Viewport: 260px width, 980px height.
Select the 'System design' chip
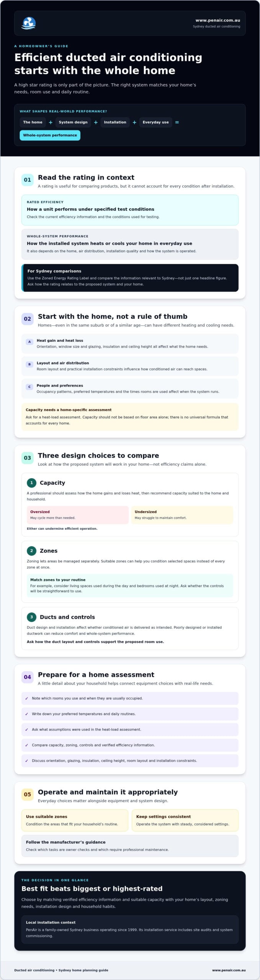73,122
